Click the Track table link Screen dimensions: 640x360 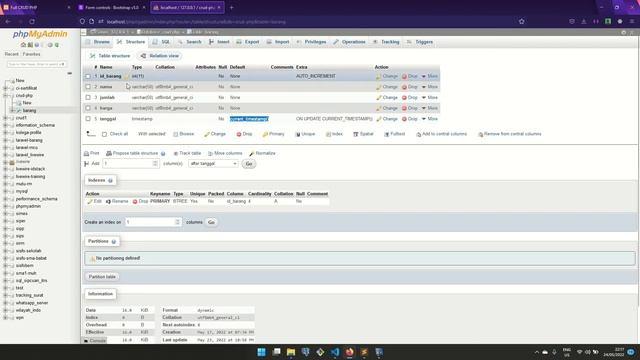click(187, 153)
